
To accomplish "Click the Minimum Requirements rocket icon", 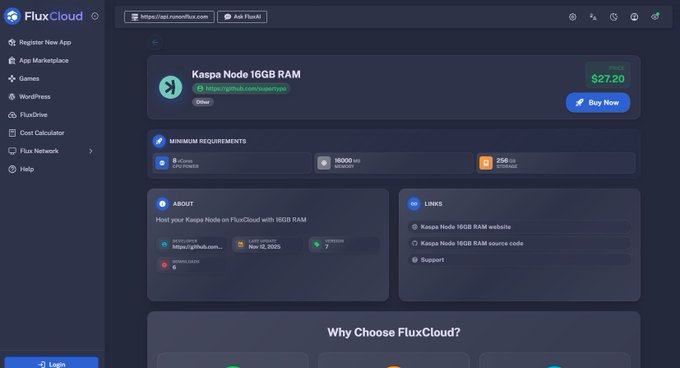I will tap(159, 141).
